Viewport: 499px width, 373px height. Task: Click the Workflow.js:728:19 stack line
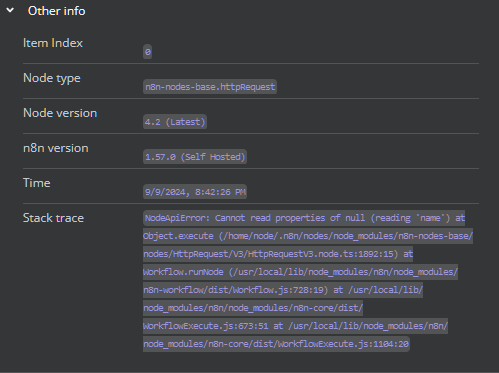point(283,290)
